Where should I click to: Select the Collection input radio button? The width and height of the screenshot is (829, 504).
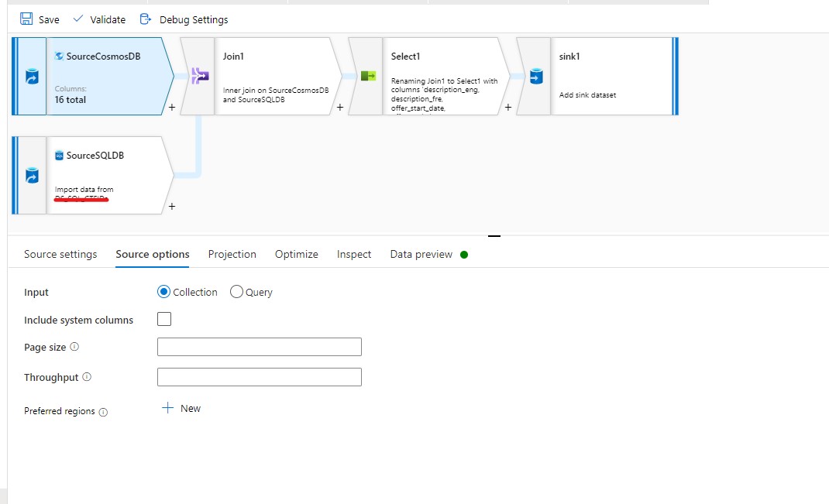163,292
